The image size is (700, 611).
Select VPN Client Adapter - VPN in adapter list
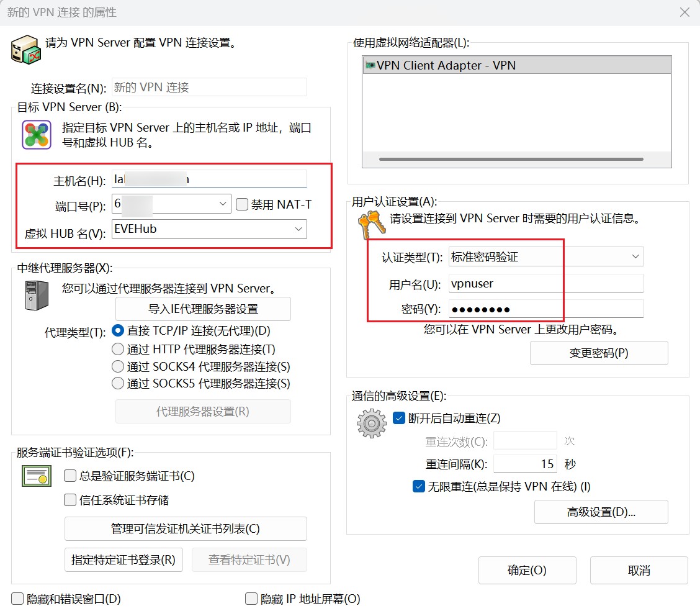pyautogui.click(x=516, y=65)
